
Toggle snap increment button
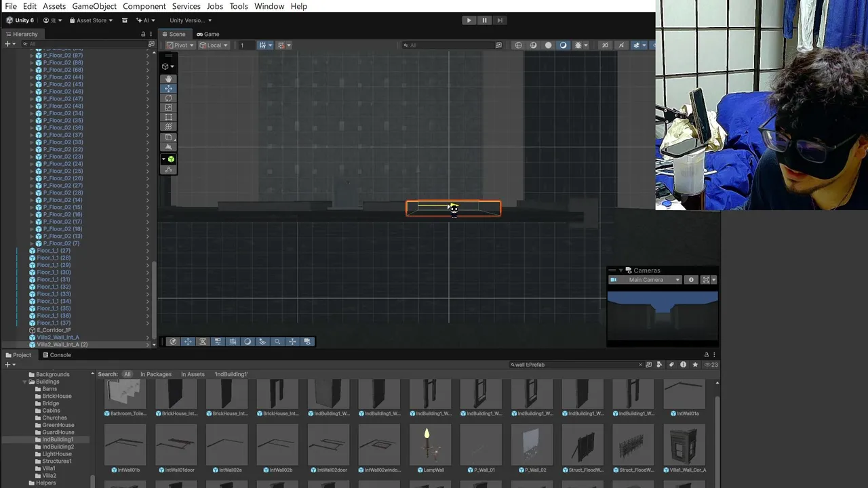[281, 45]
